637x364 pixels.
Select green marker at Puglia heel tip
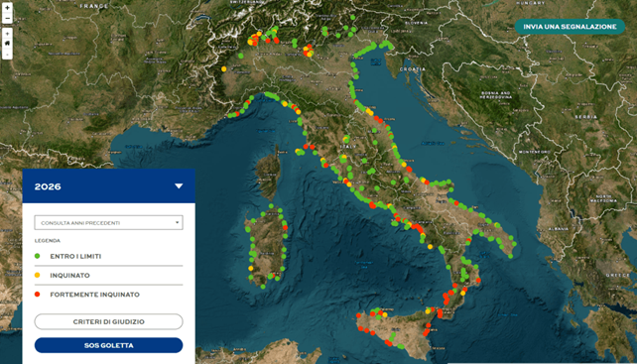(x=511, y=256)
